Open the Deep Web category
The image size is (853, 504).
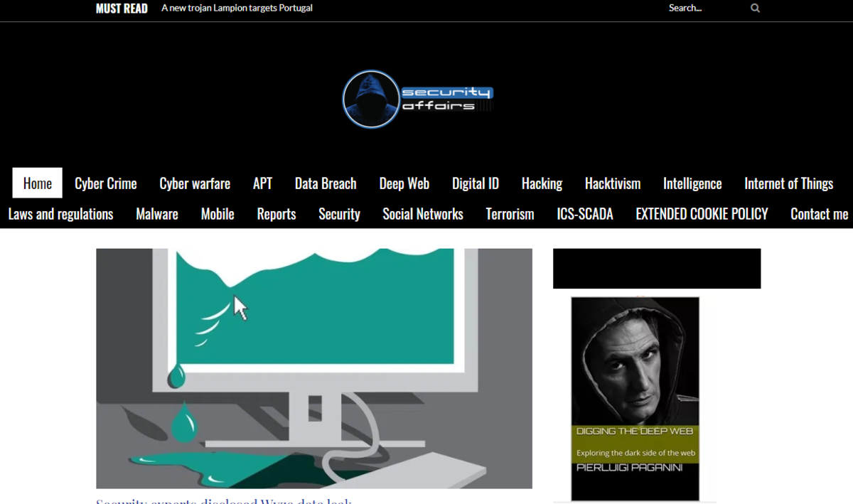click(404, 183)
